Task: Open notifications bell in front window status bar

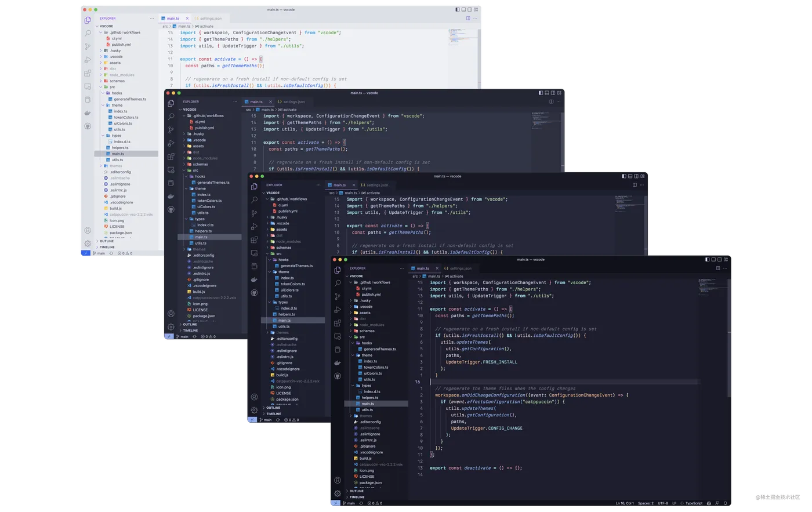Action: tap(725, 503)
